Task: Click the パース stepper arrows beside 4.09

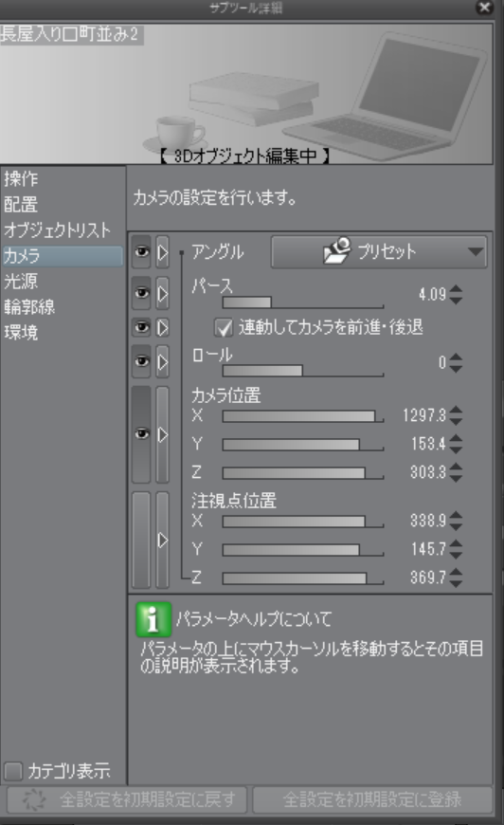Action: [x=457, y=294]
